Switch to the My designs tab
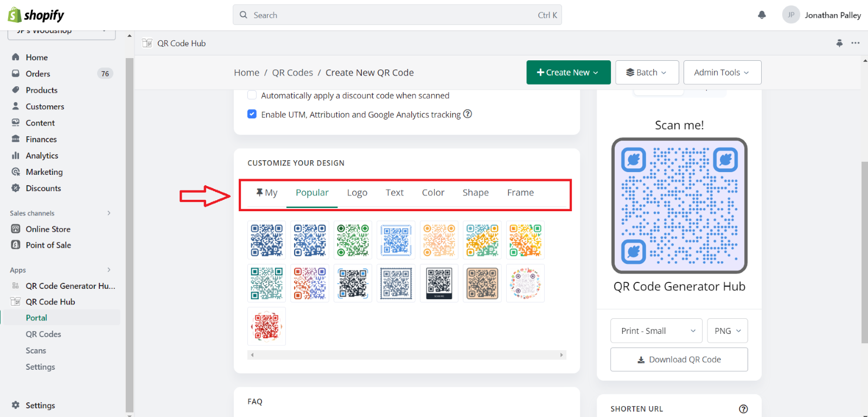868x417 pixels. click(266, 193)
